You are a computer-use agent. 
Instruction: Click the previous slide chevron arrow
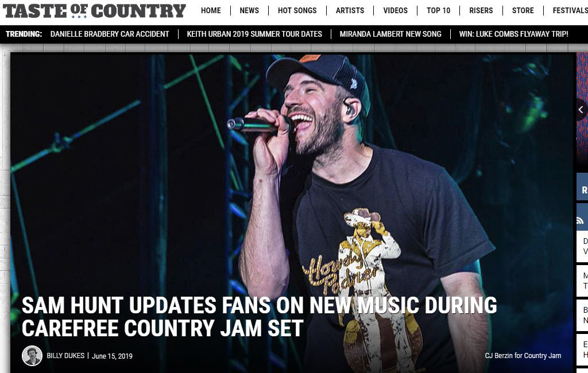pos(581,110)
